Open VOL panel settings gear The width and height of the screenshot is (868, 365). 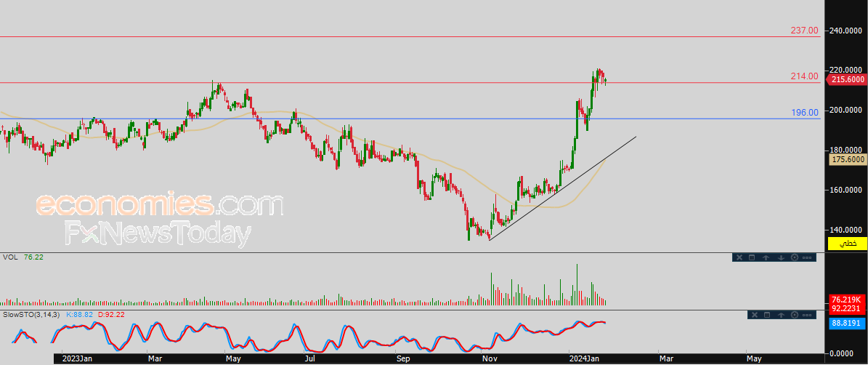[x=795, y=257]
